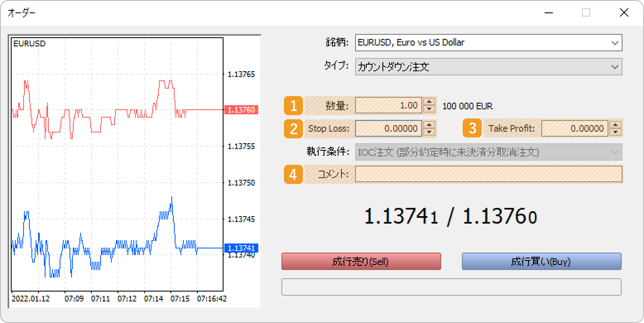This screenshot has width=644, height=323.
Task: Click the Take Profit label
Action: click(512, 128)
